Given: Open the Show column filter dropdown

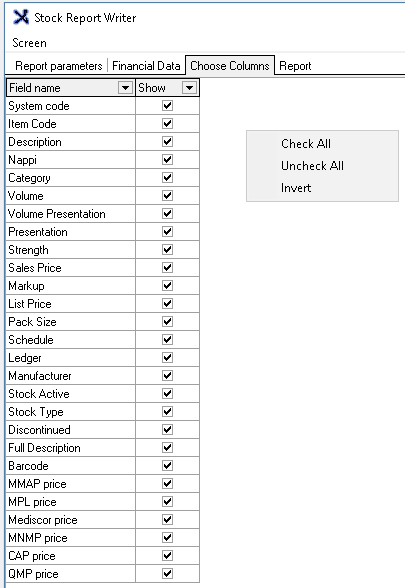Looking at the screenshot, I should (x=189, y=88).
